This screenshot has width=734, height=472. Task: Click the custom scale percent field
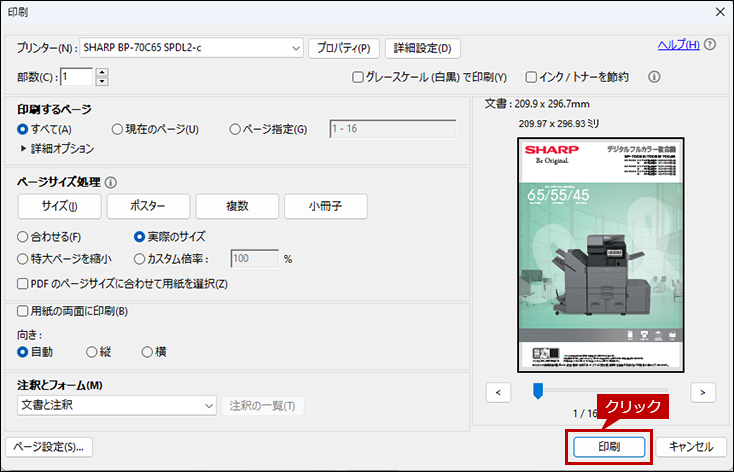pos(255,258)
